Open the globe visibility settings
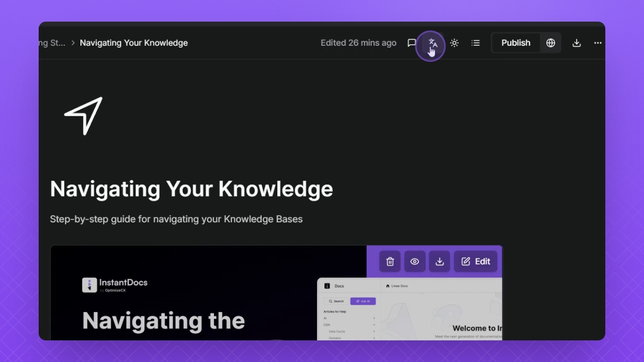The width and height of the screenshot is (644, 362). tap(551, 43)
